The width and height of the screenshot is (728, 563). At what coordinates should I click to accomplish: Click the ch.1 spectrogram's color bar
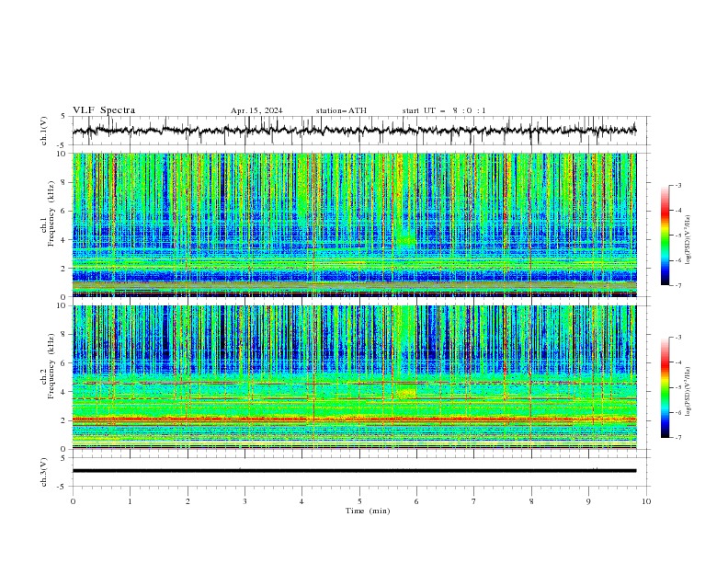665,236
